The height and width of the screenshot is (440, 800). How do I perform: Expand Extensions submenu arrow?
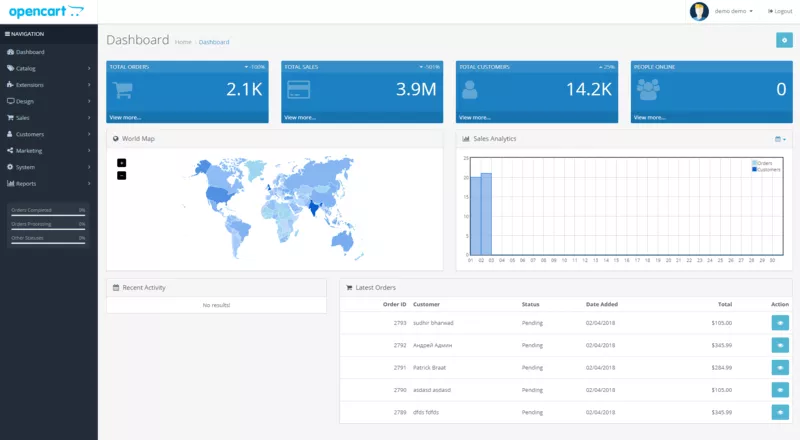pos(89,85)
